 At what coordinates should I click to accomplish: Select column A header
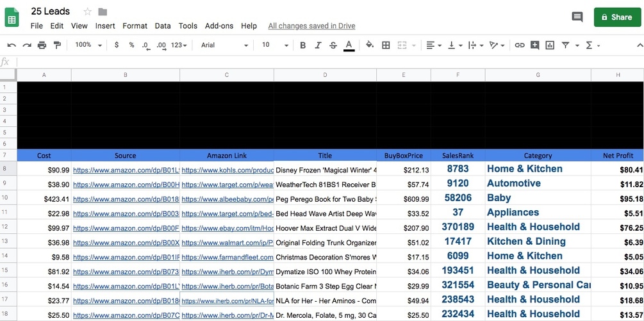pos(44,75)
